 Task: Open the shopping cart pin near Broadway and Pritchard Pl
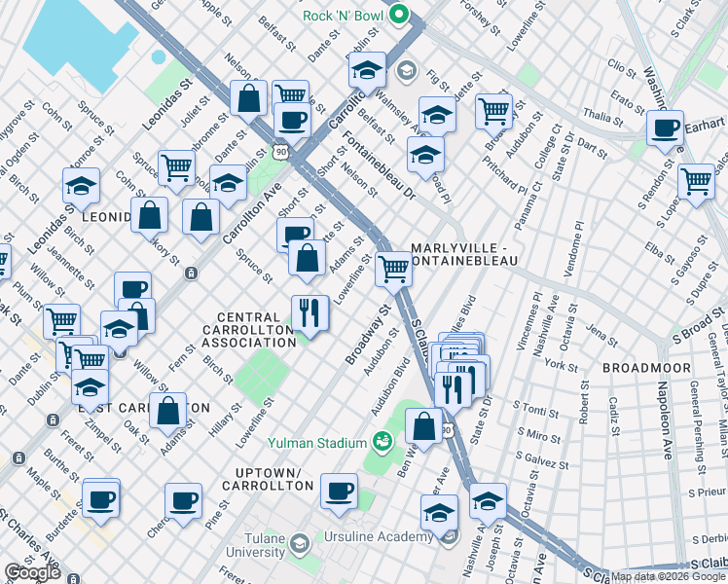coord(494,112)
